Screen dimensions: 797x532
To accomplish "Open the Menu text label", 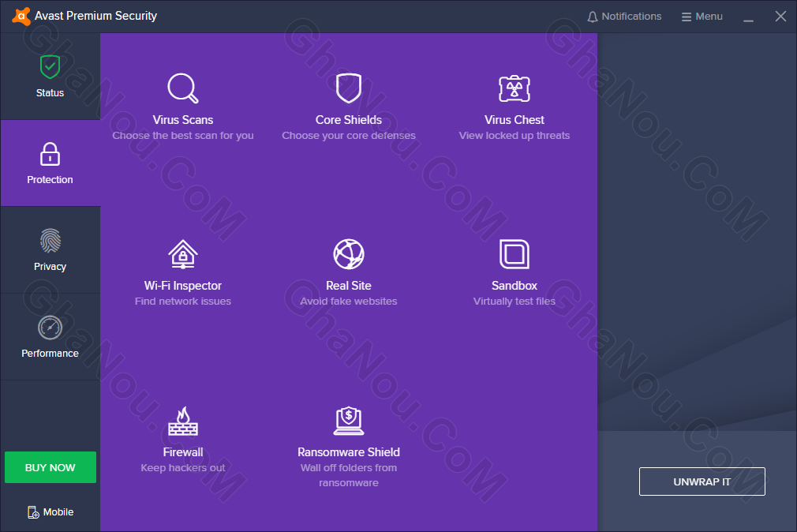I will click(709, 17).
